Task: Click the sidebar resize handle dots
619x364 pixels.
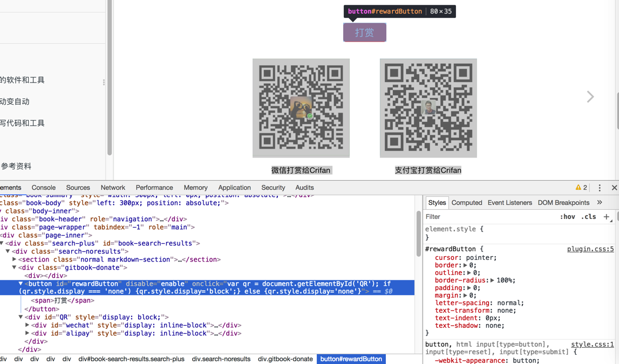Action: click(x=104, y=83)
